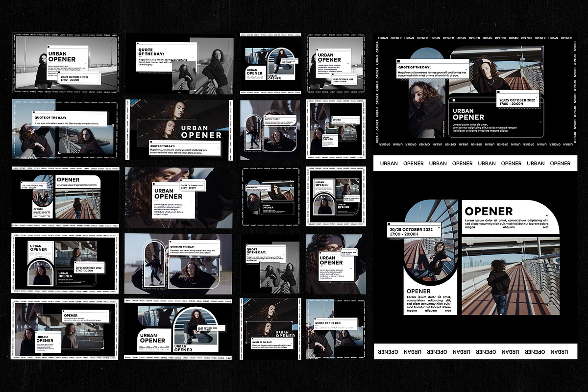Select the wide slide with seated woman in blue-toned arch

click(179, 330)
